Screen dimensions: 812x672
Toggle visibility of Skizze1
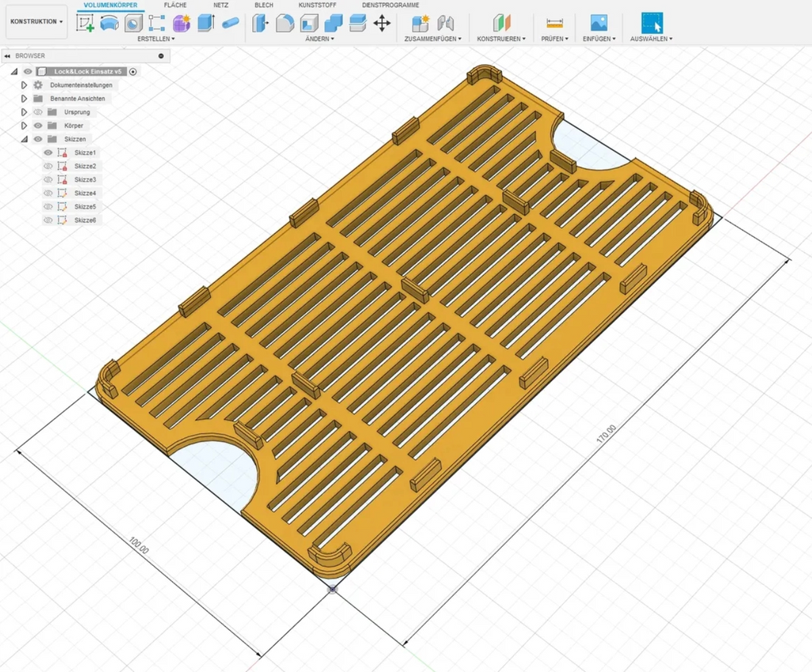pyautogui.click(x=48, y=153)
